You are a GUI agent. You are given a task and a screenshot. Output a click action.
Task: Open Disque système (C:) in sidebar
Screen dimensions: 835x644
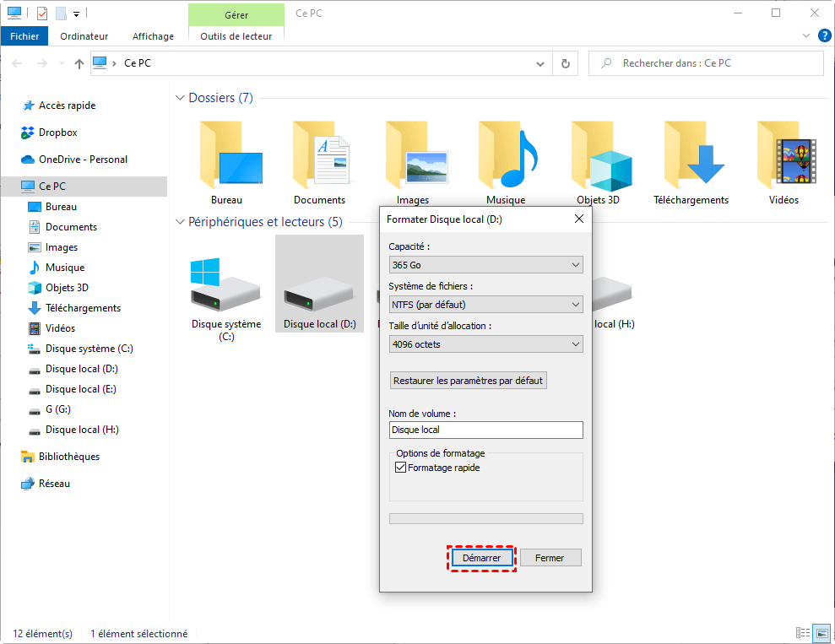(89, 349)
